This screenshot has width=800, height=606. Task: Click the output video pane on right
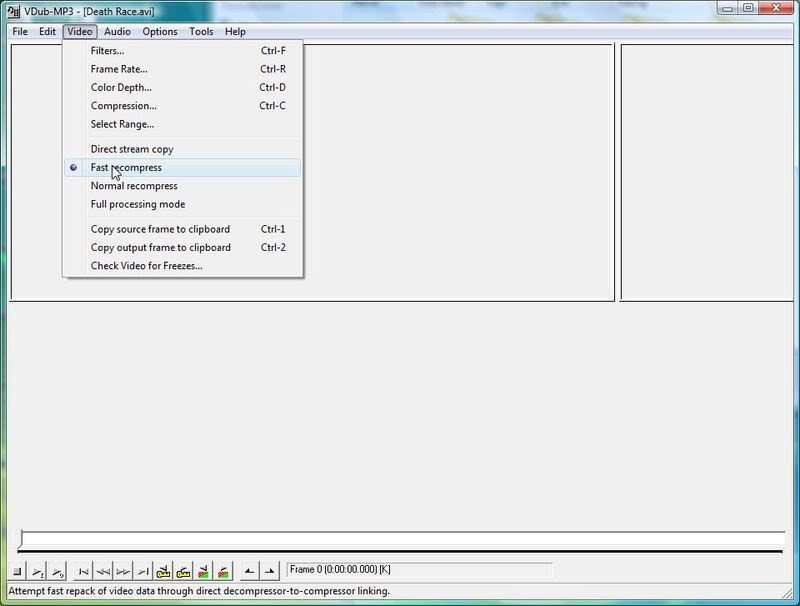[x=708, y=172]
